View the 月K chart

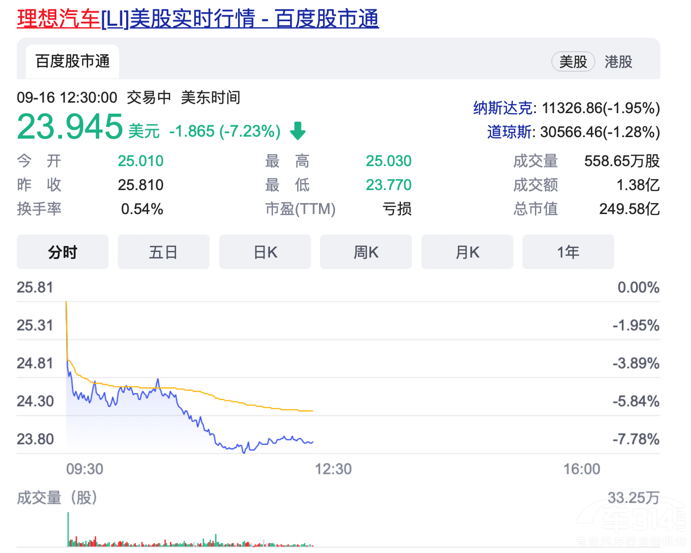466,252
